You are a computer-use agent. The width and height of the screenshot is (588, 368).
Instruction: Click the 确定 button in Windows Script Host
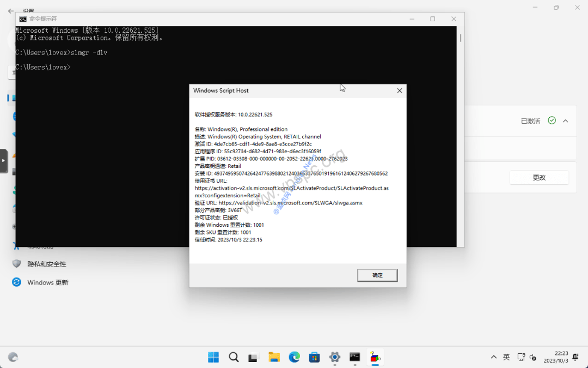(x=377, y=275)
